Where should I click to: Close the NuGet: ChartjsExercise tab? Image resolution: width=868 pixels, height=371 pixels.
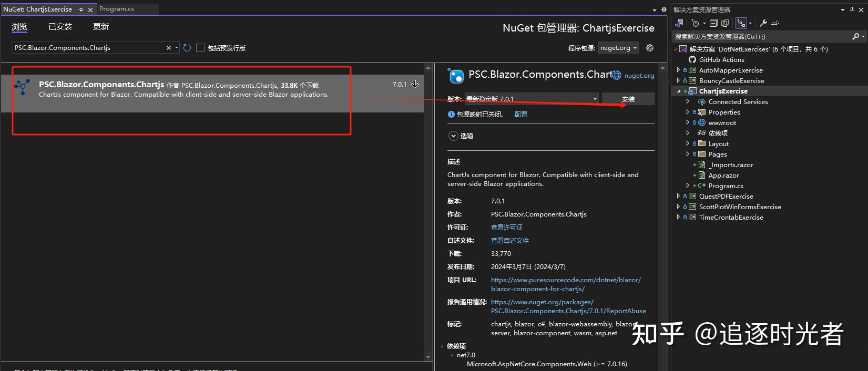click(x=90, y=9)
